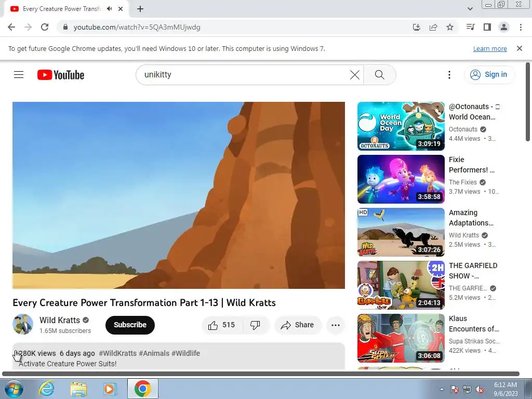Open the Octonauts channel name
The image size is (532, 399).
[463, 129]
